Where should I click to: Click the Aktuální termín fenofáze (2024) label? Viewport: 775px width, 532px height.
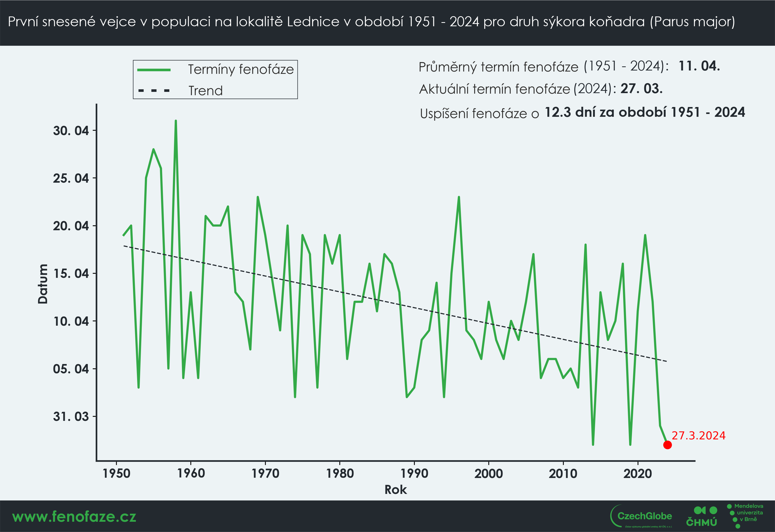(x=517, y=89)
